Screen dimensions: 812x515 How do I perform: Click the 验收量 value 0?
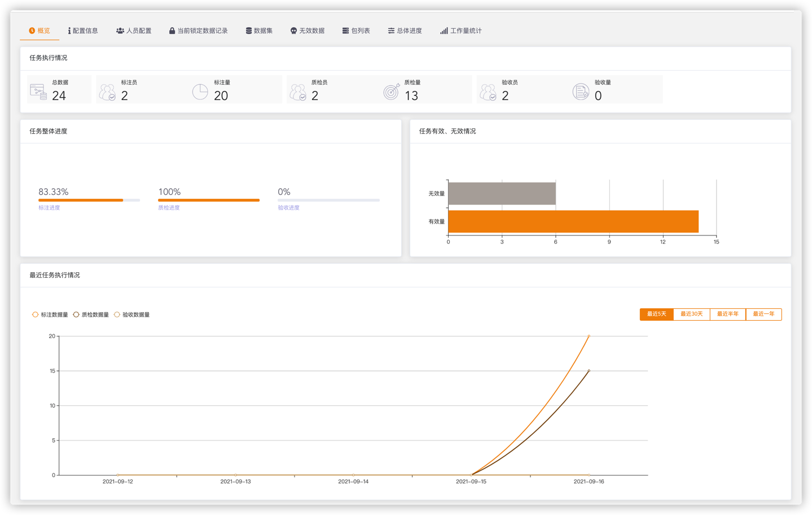coord(598,96)
